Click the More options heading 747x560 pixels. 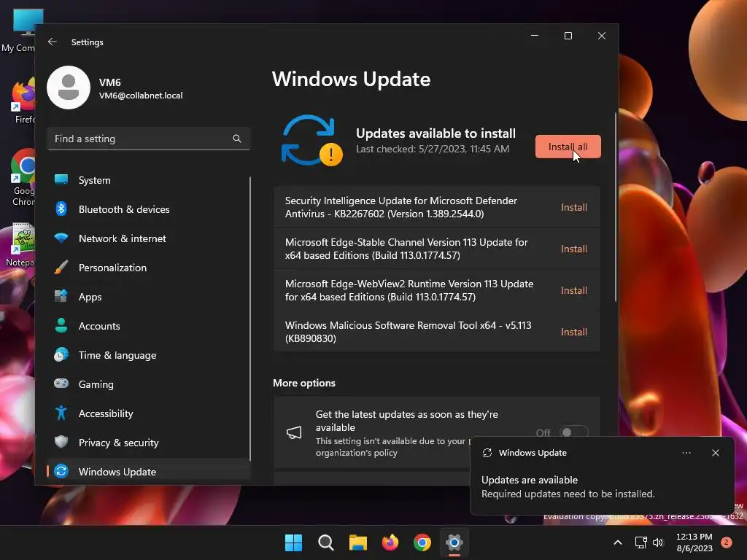pos(304,383)
